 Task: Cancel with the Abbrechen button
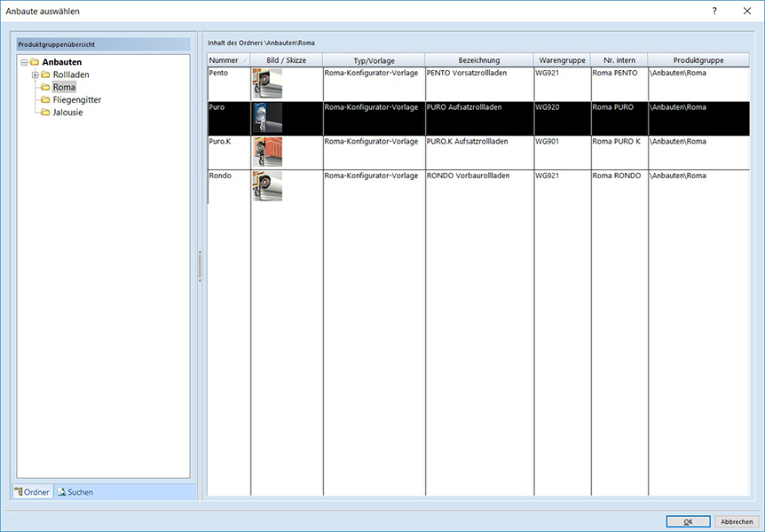click(737, 521)
